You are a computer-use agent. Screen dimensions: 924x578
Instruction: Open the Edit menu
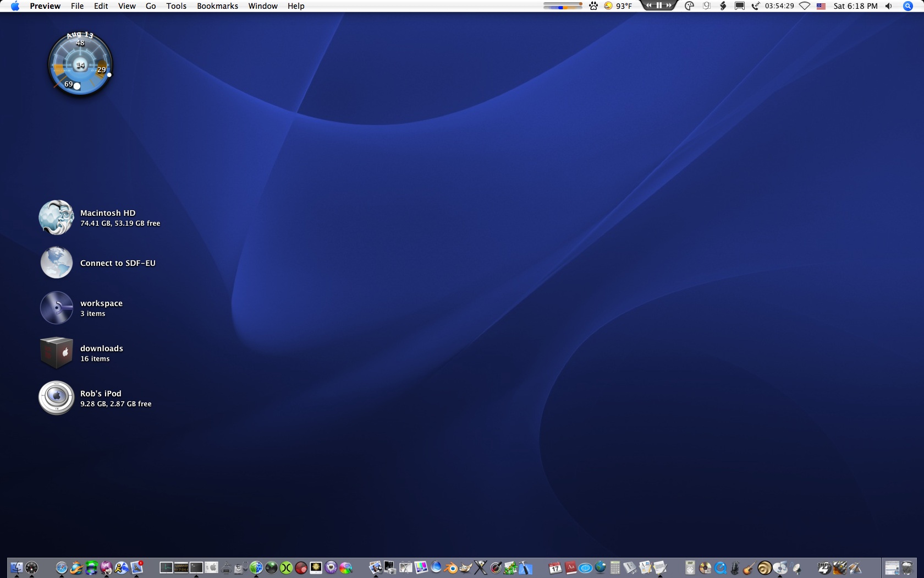(101, 6)
